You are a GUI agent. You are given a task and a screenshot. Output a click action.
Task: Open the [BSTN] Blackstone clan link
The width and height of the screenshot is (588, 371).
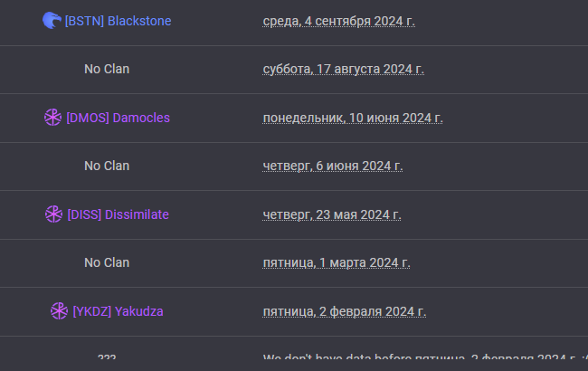click(x=118, y=21)
